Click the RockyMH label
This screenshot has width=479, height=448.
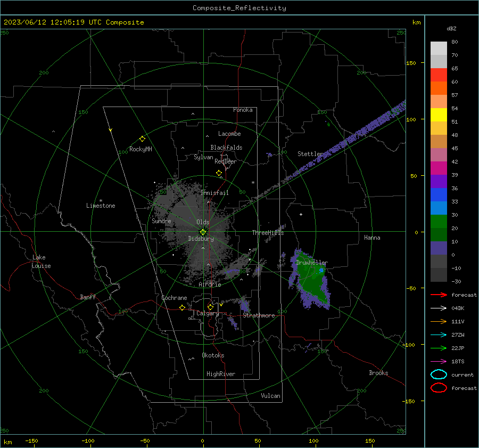point(141,149)
